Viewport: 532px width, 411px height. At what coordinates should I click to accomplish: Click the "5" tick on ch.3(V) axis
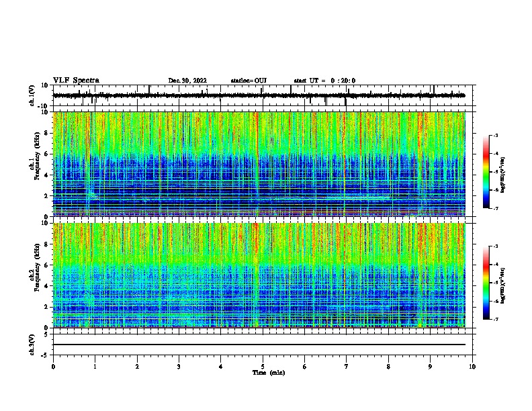point(47,334)
